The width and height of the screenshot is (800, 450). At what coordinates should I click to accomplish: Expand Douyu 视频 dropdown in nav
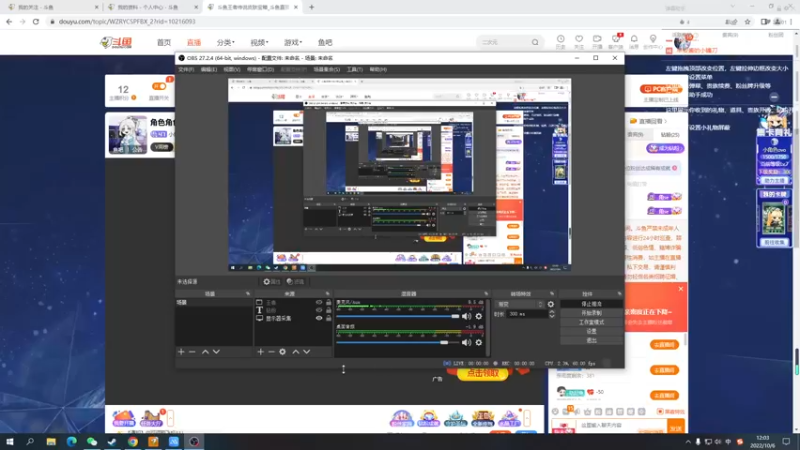[x=259, y=42]
